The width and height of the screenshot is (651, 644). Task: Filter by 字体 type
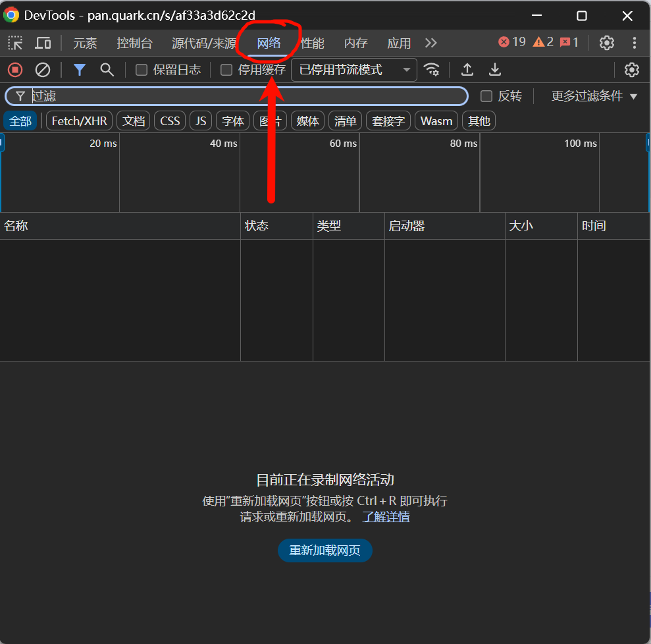coord(233,121)
